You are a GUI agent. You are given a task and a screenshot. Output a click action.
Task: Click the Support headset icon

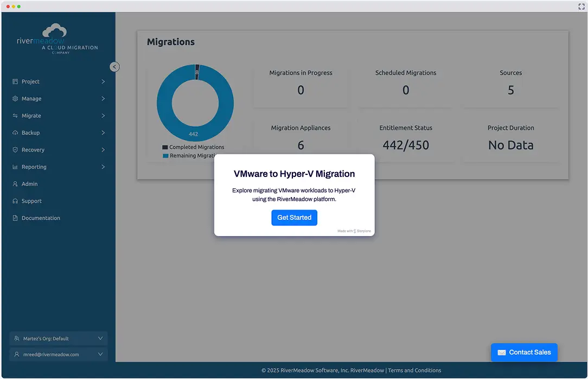[x=15, y=201]
